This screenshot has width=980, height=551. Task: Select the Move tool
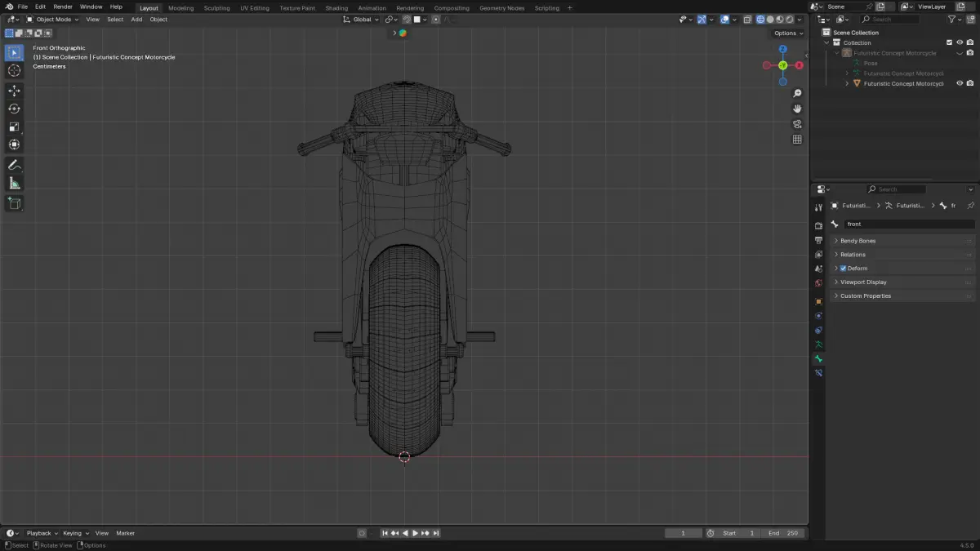(x=14, y=91)
